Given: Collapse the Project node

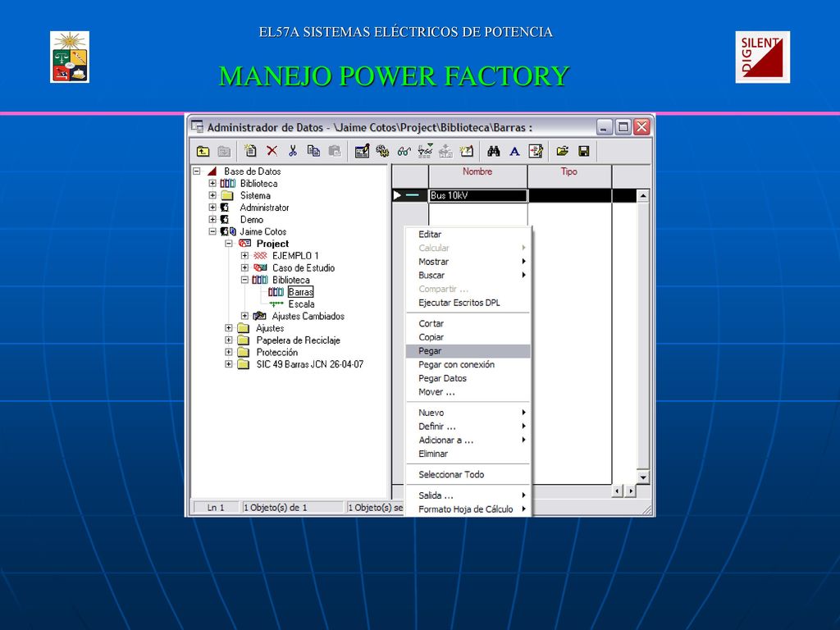Looking at the screenshot, I should [229, 244].
